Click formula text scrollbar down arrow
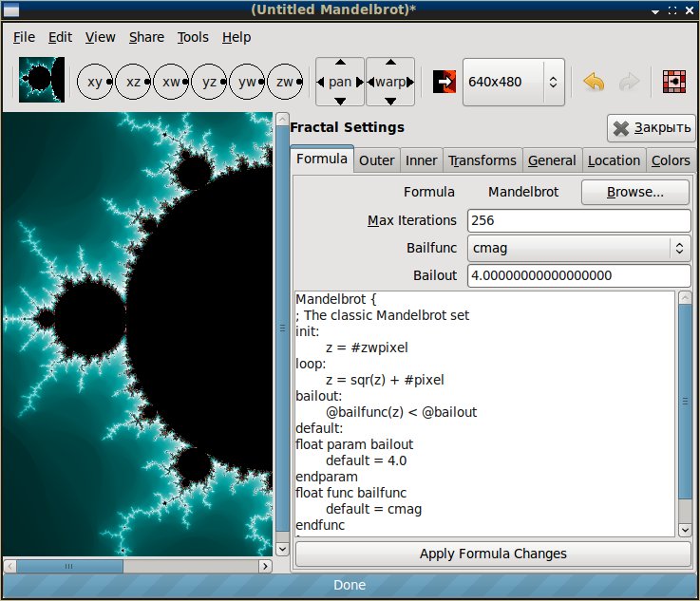Screen dimensions: 700x601 pos(685,530)
